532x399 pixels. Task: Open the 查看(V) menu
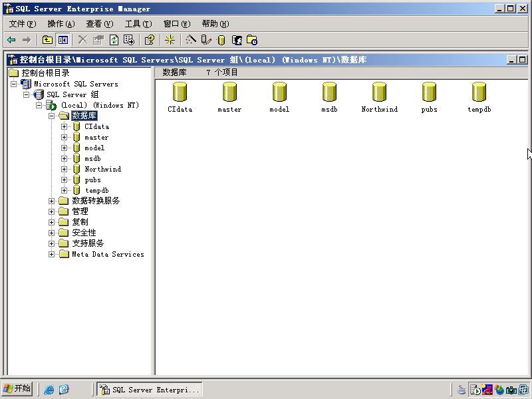(x=99, y=24)
